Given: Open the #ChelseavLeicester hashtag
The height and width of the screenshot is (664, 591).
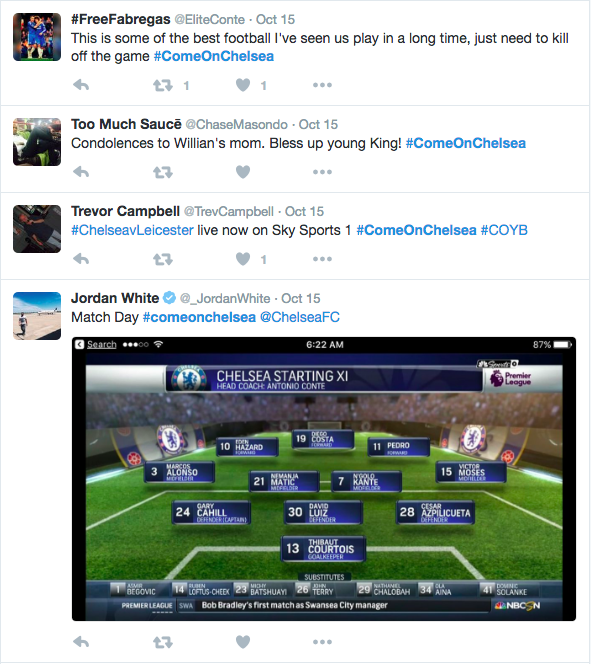Looking at the screenshot, I should click(132, 230).
